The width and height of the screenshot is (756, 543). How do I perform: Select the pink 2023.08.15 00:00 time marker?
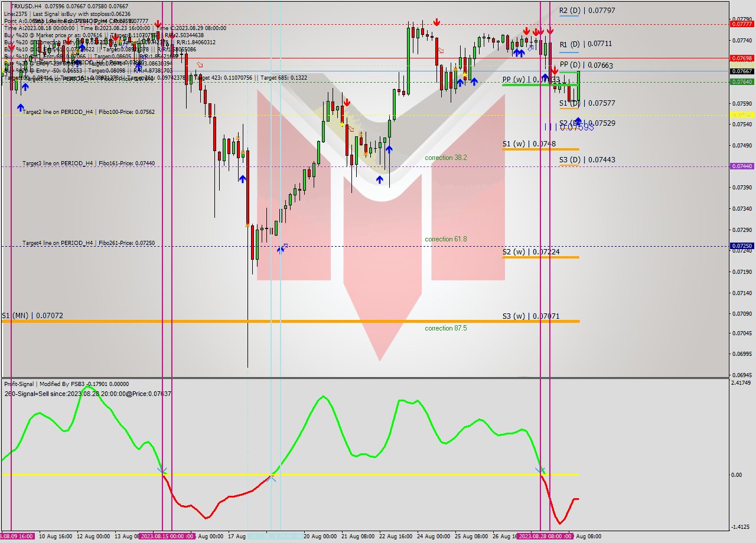point(167,537)
